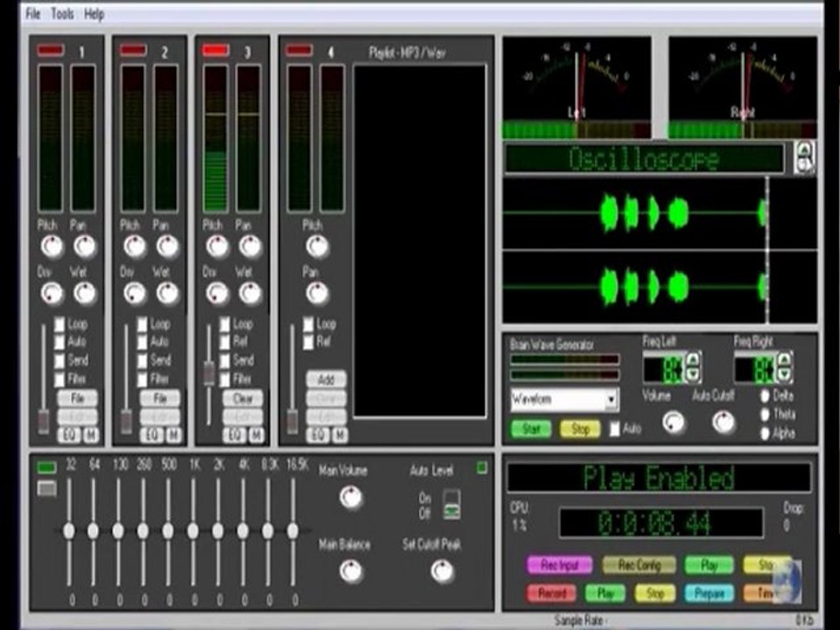Click the Main Balance knob
The width and height of the screenshot is (840, 630).
click(x=351, y=571)
